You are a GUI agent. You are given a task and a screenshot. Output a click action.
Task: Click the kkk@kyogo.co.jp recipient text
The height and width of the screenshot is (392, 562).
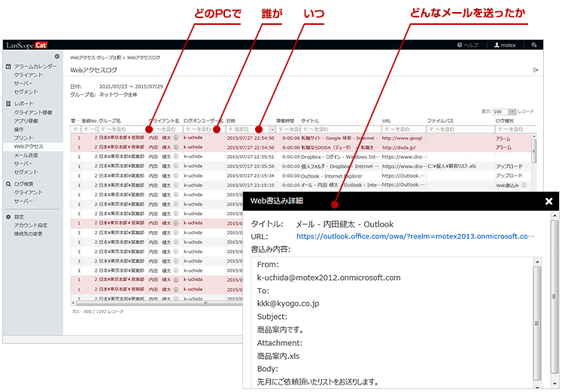pos(288,303)
